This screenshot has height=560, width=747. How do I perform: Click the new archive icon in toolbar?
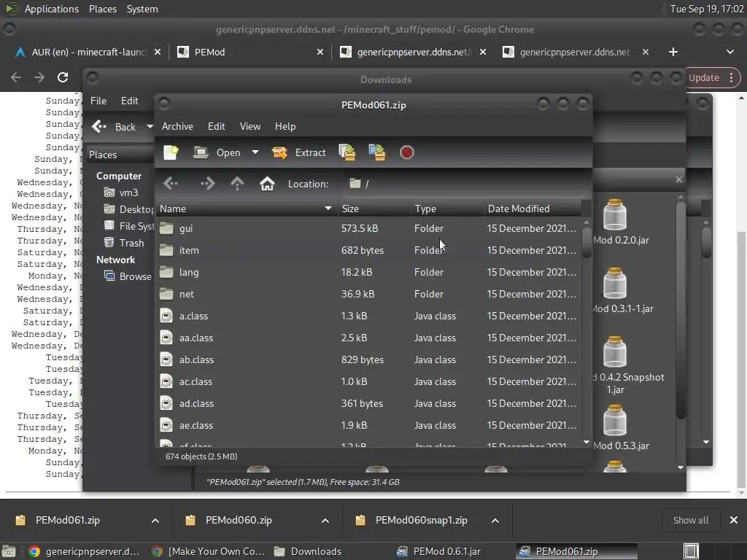(171, 152)
